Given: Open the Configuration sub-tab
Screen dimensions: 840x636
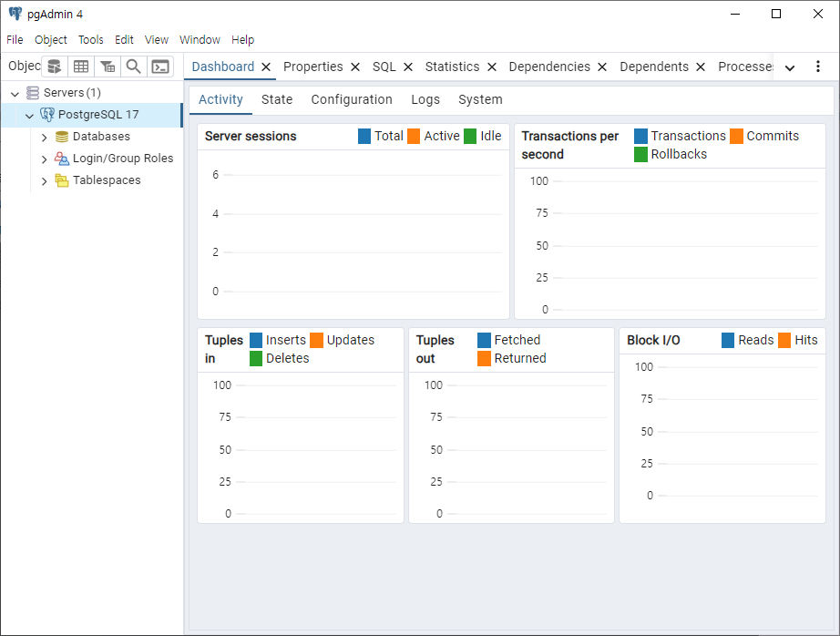Looking at the screenshot, I should [x=352, y=99].
